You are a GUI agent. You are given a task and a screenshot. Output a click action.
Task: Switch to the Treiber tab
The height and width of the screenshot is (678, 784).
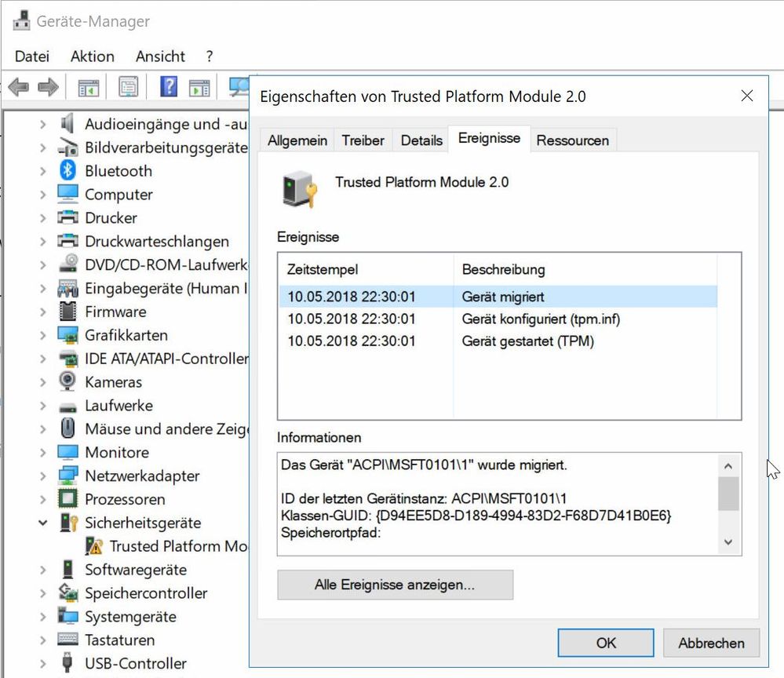(363, 140)
